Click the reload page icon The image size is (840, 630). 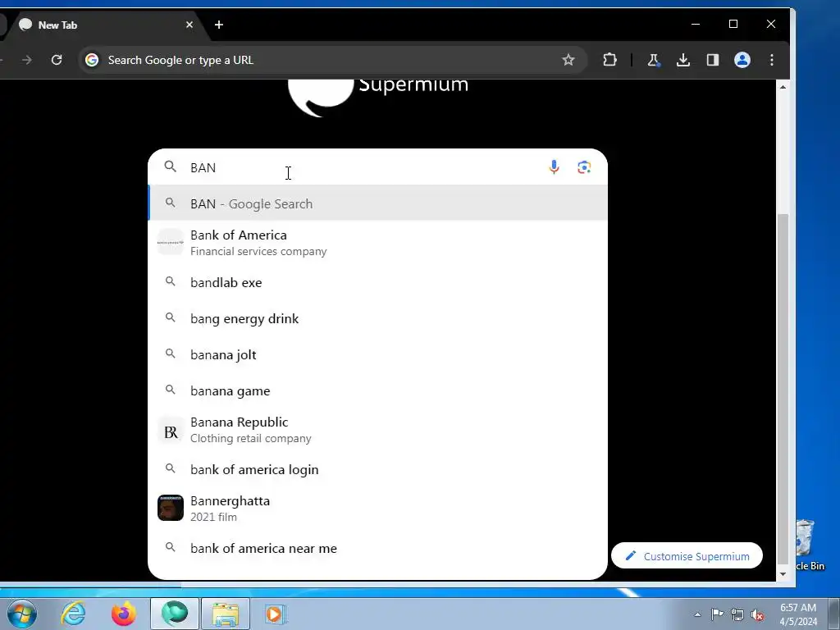57,60
